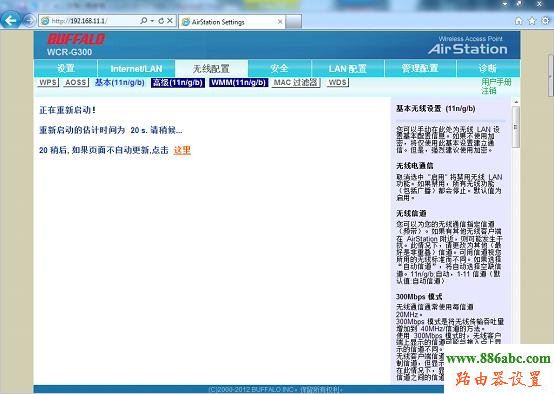
Task: Click the refresh icon in address bar
Action: point(161,21)
